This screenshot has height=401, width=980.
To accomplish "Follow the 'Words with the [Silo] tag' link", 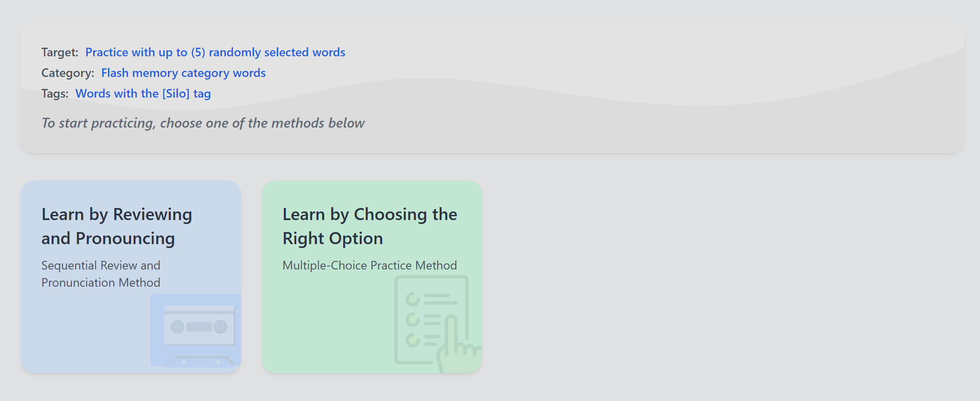I will (x=143, y=94).
